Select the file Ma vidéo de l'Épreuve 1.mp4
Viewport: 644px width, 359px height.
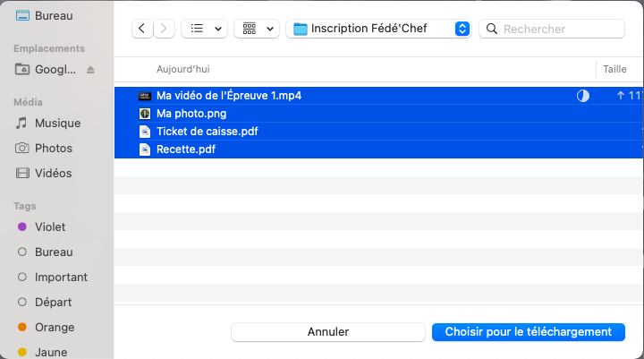[x=229, y=96]
